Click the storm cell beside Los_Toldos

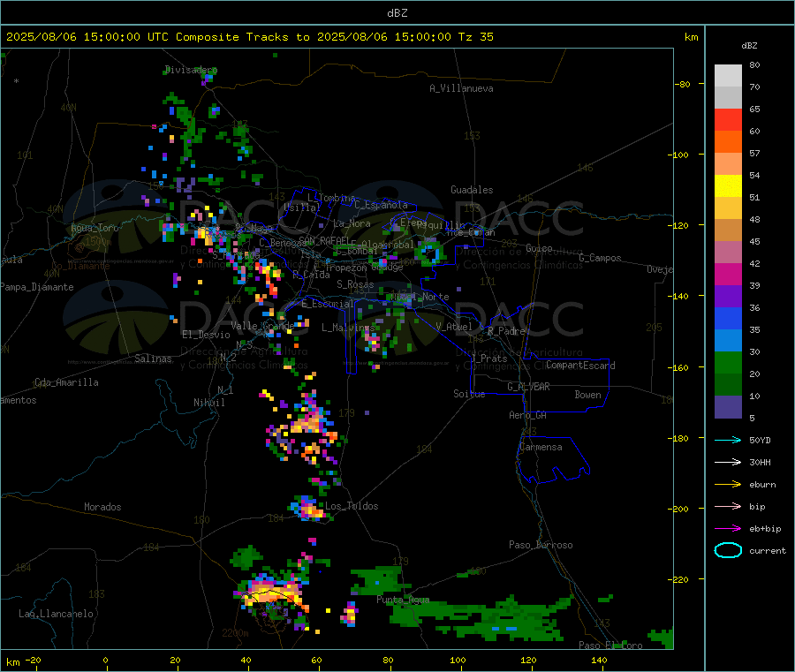pyautogui.click(x=307, y=509)
